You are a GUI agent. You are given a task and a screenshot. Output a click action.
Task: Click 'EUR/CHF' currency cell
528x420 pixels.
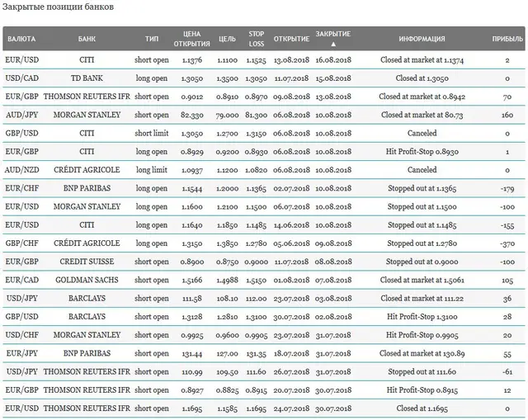[x=22, y=188]
